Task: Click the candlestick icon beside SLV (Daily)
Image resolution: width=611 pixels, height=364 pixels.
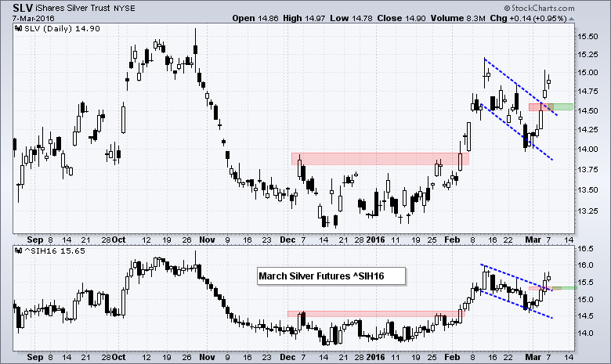Action: coord(18,28)
